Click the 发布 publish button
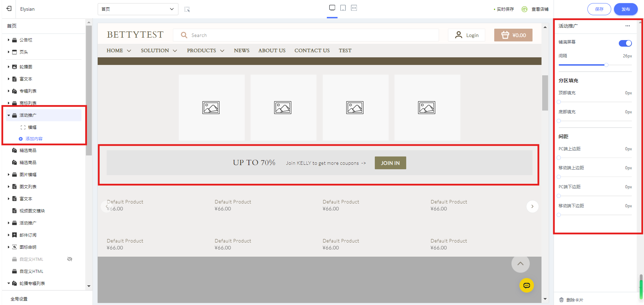 click(625, 9)
